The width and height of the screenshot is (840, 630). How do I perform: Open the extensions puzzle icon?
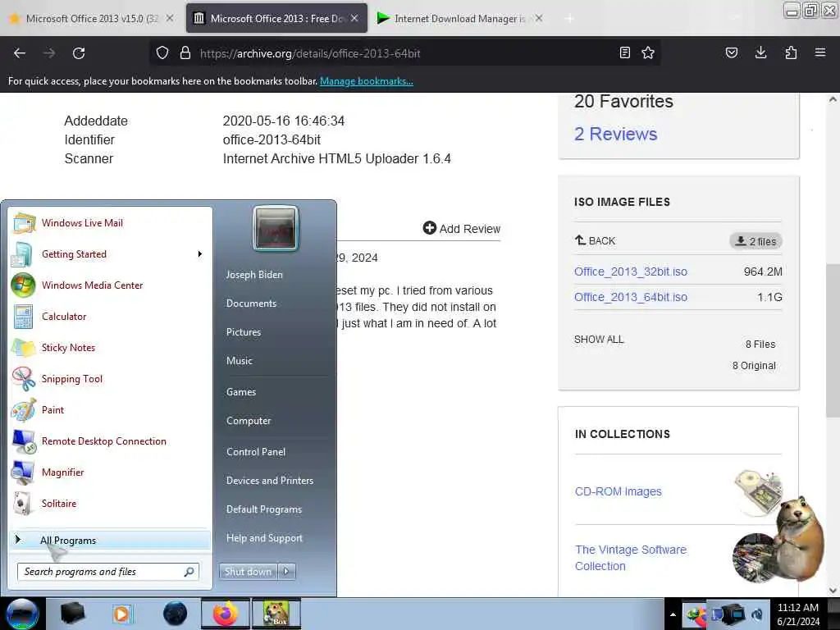(x=791, y=52)
